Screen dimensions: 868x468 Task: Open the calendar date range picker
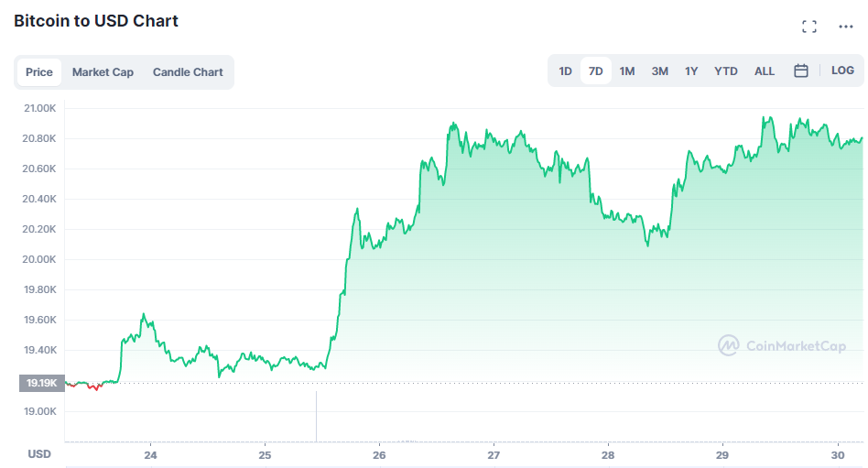(800, 71)
